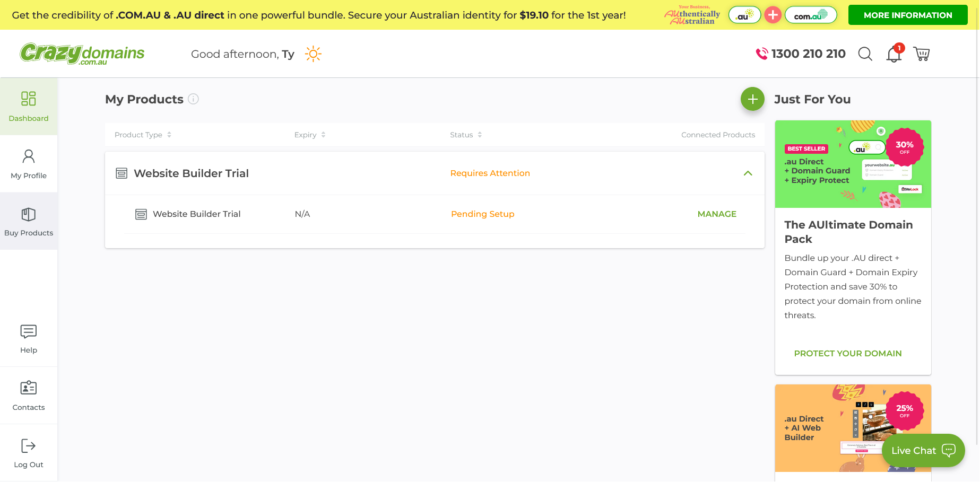Click The AUltimate Domain Pack heading
This screenshot has height=482, width=980.
tap(849, 232)
